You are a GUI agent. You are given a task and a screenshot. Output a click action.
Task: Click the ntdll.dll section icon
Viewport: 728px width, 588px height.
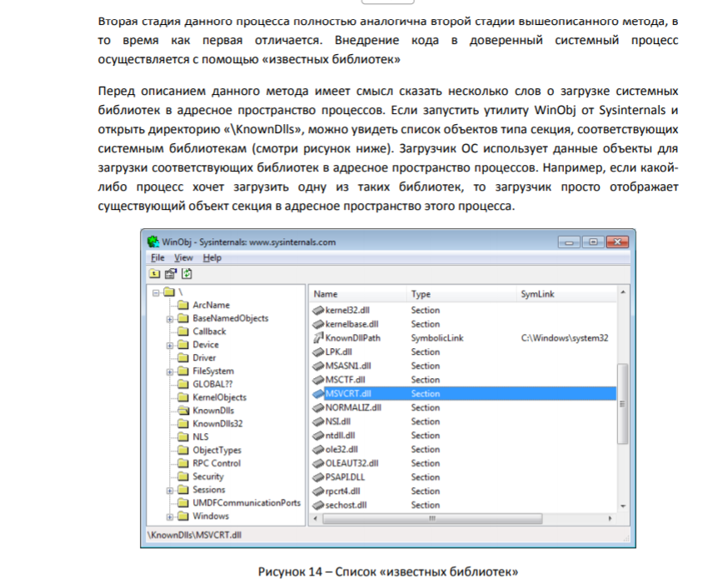click(x=318, y=436)
